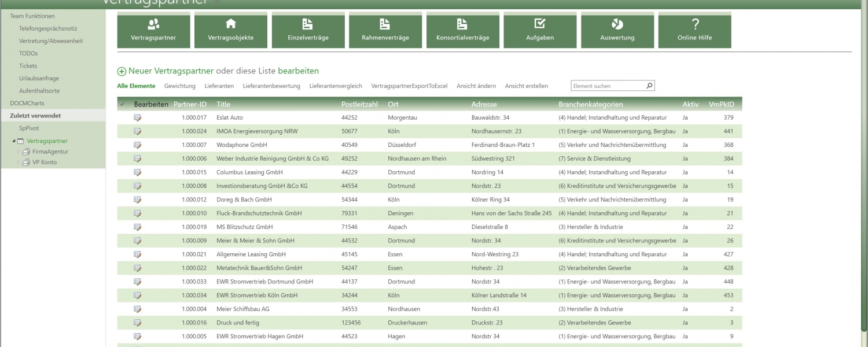
Task: Open the Vertragsobjekte tile
Action: pyautogui.click(x=231, y=31)
